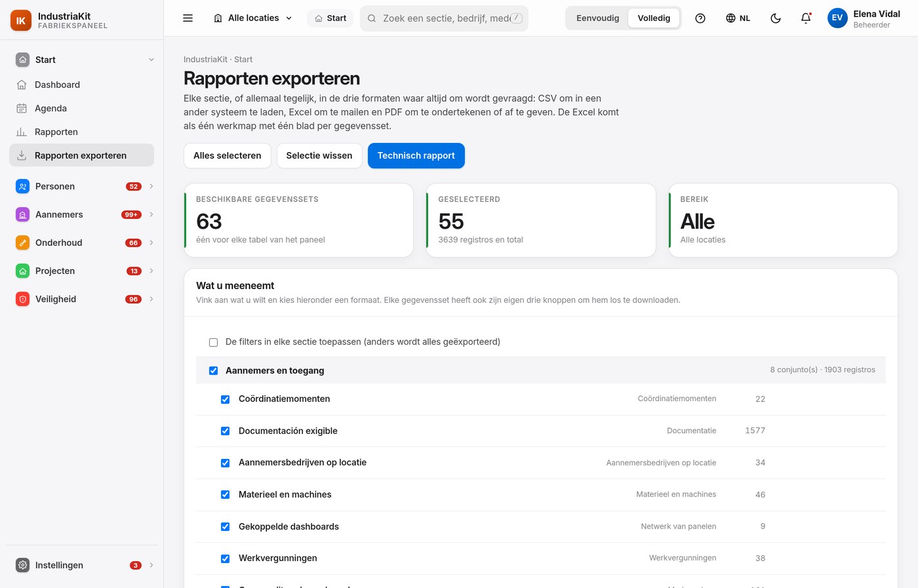
Task: Open Instellingen gear icon
Action: pyautogui.click(x=22, y=565)
